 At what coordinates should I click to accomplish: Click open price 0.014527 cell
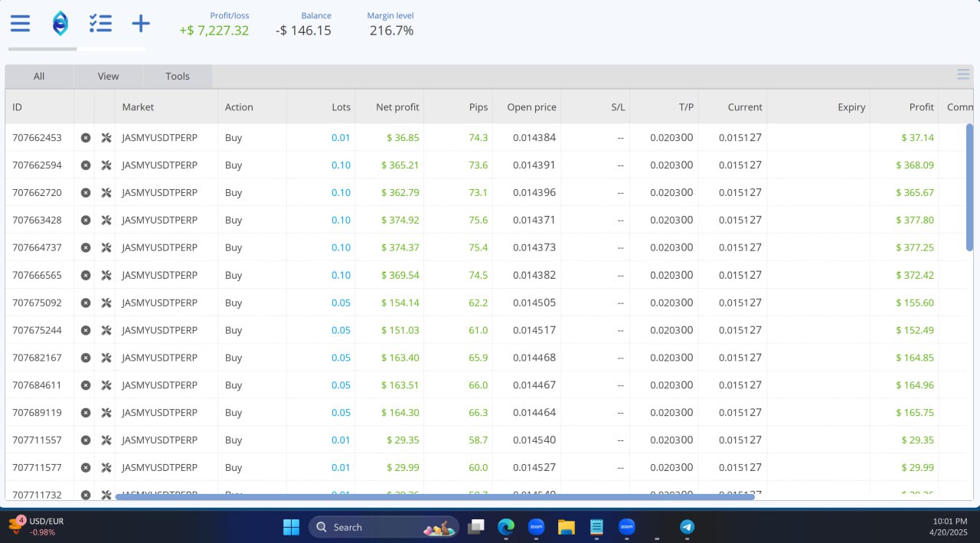tap(534, 468)
